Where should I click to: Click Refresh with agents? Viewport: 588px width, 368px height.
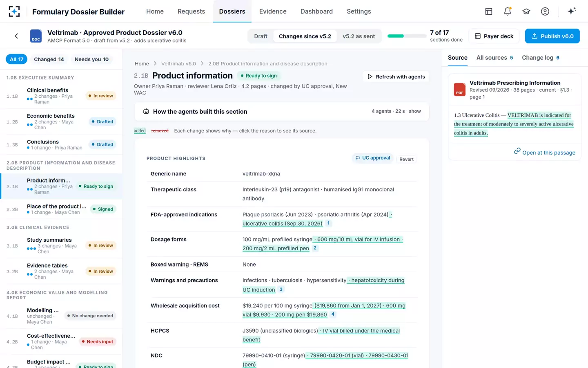coord(396,76)
